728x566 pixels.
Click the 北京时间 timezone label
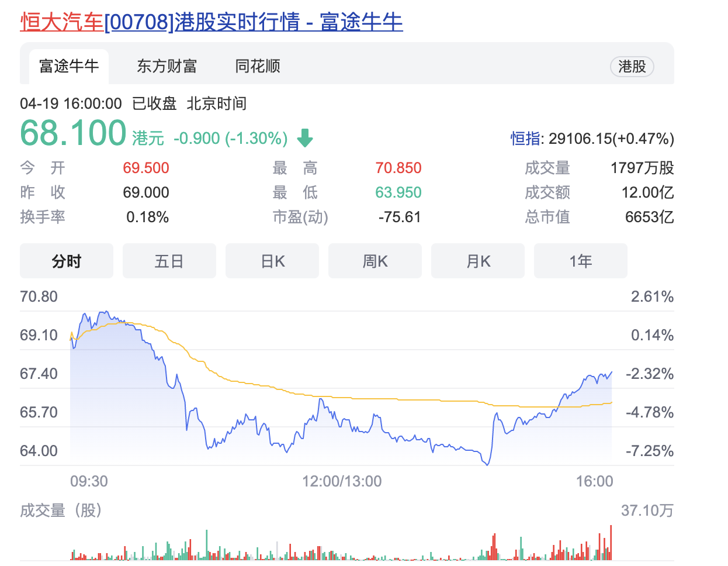point(217,104)
